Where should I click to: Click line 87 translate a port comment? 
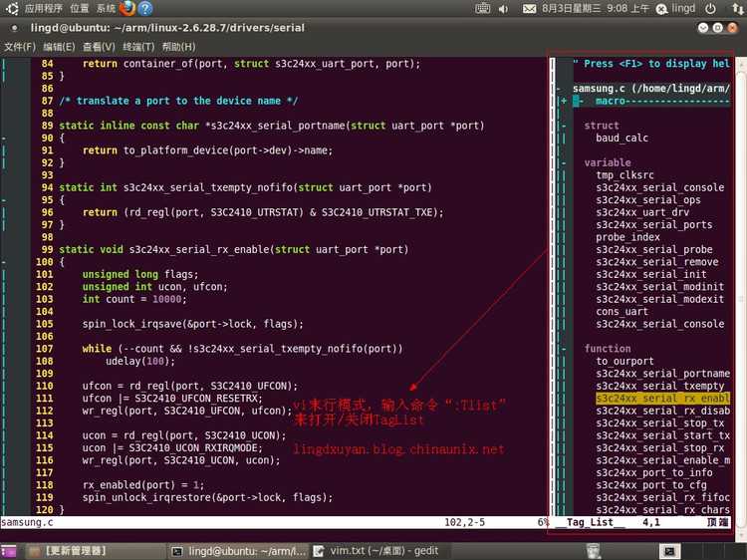(178, 101)
